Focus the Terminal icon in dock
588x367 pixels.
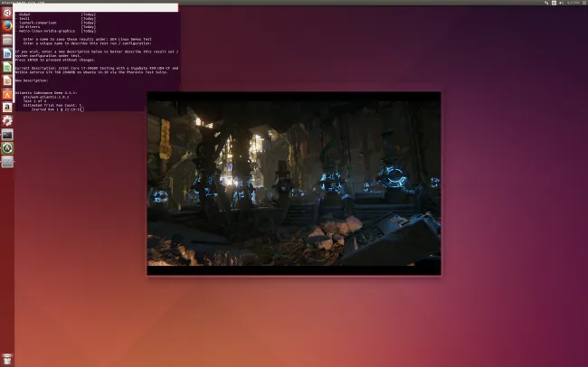click(7, 135)
